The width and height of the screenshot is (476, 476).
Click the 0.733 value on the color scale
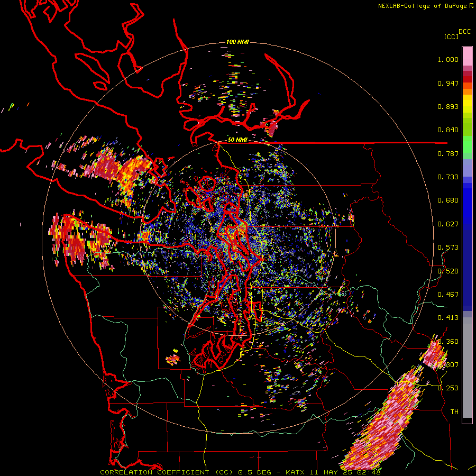[x=448, y=177]
